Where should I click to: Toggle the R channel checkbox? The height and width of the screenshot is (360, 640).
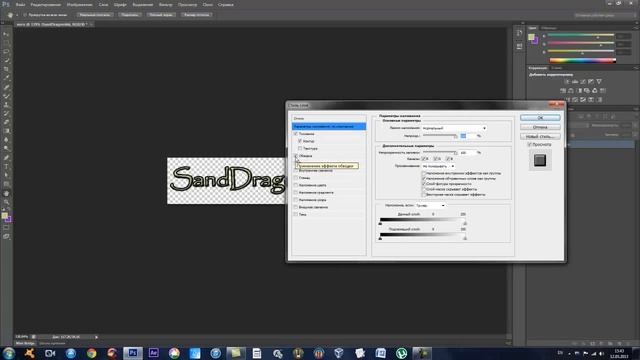tap(424, 159)
